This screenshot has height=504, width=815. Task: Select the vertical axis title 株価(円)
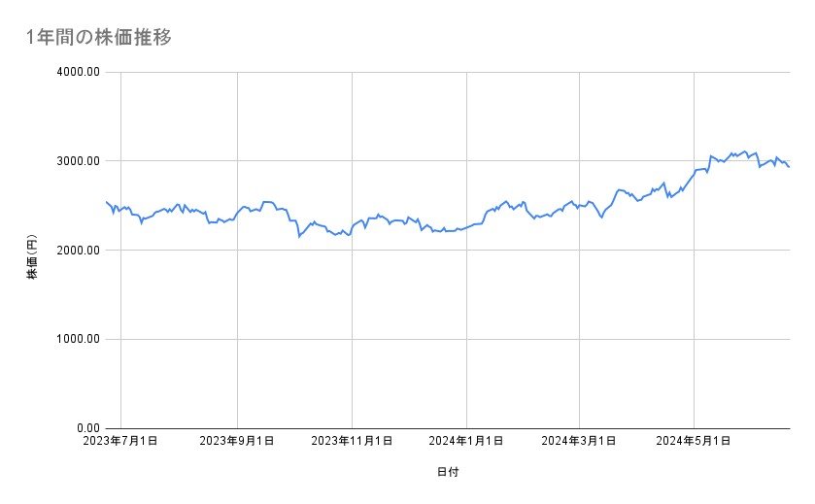point(32,251)
